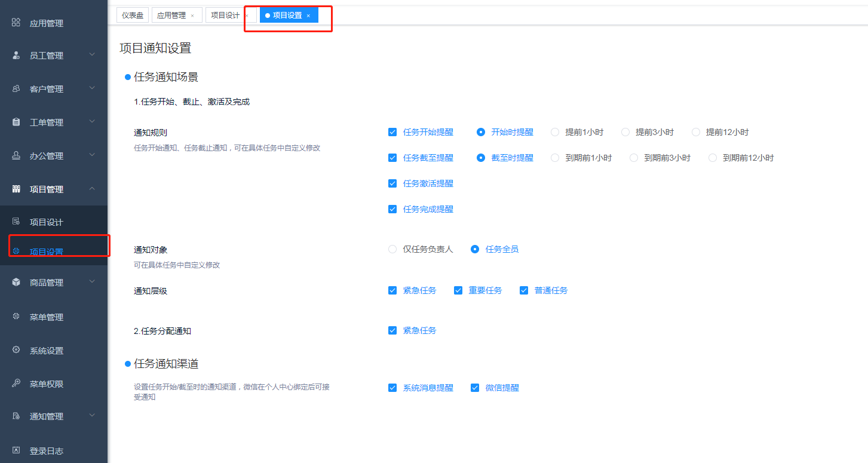
Task: Expand the 商品管理 submenu arrow
Action: 92,282
